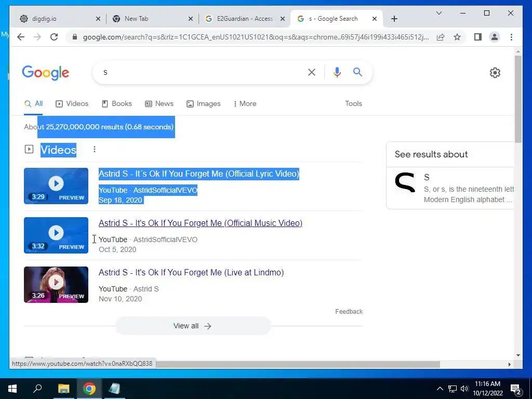Screen dimensions: 532x399
Task: Click the S letter image thumbnail
Action: click(405, 182)
